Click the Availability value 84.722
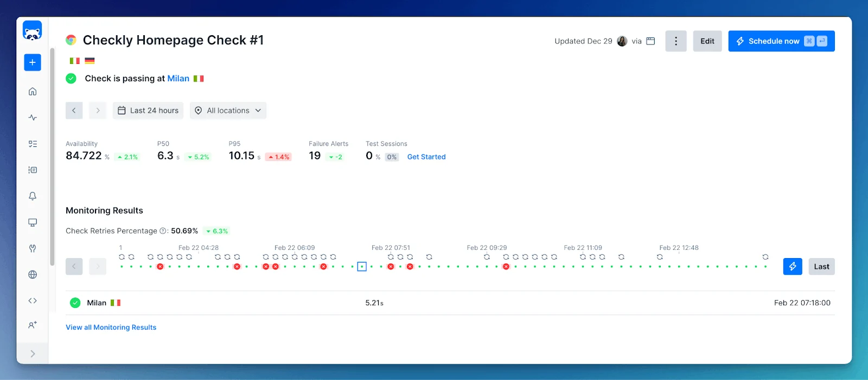 coord(84,156)
